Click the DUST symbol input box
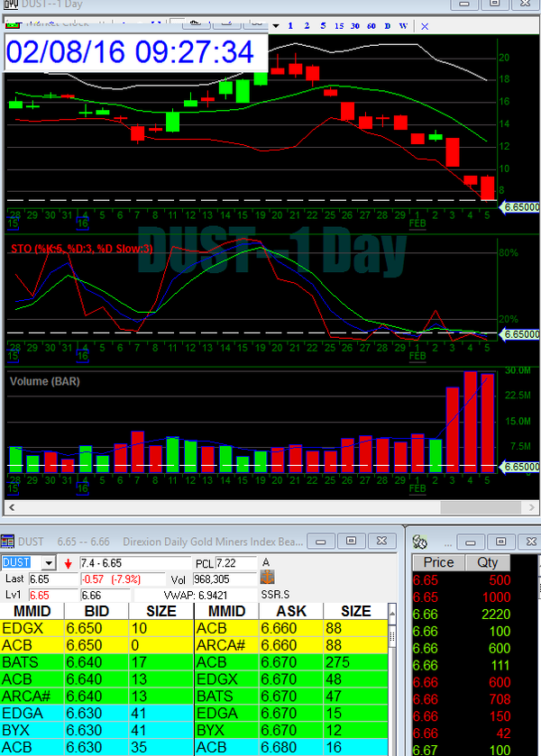 21,563
